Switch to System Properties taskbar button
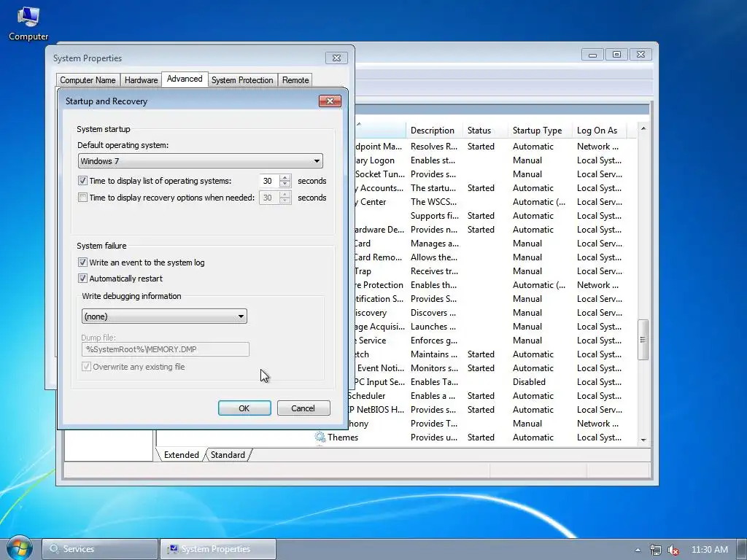This screenshot has width=747, height=560. (x=217, y=549)
